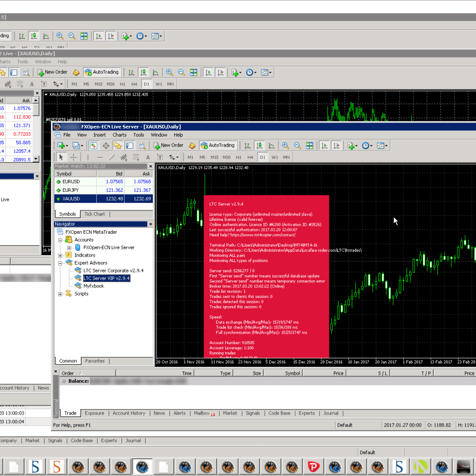The width and height of the screenshot is (476, 476).
Task: Select the Cursor arrow tool in FXOpen-ECN window
Action: [61, 157]
